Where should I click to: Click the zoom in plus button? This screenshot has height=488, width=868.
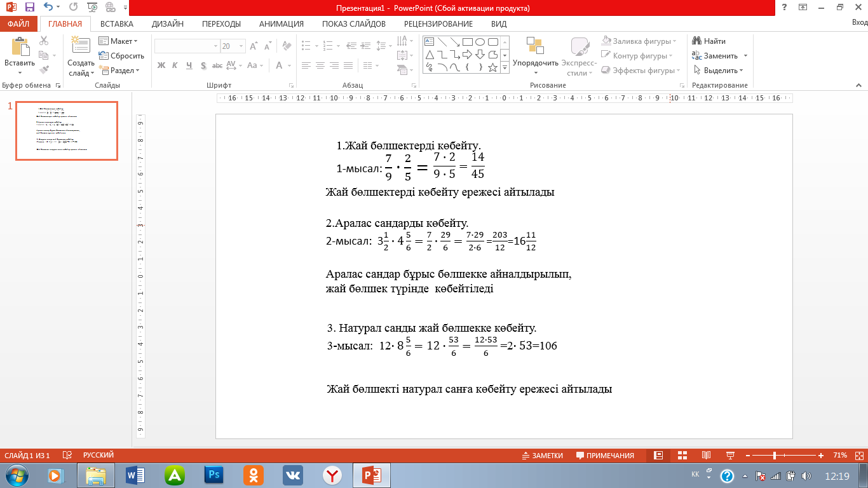[x=822, y=456]
